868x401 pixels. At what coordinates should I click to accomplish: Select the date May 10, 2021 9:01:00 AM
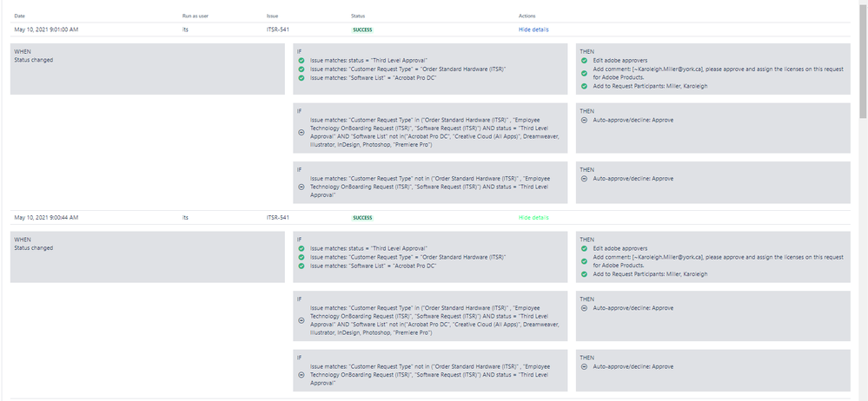coord(46,30)
